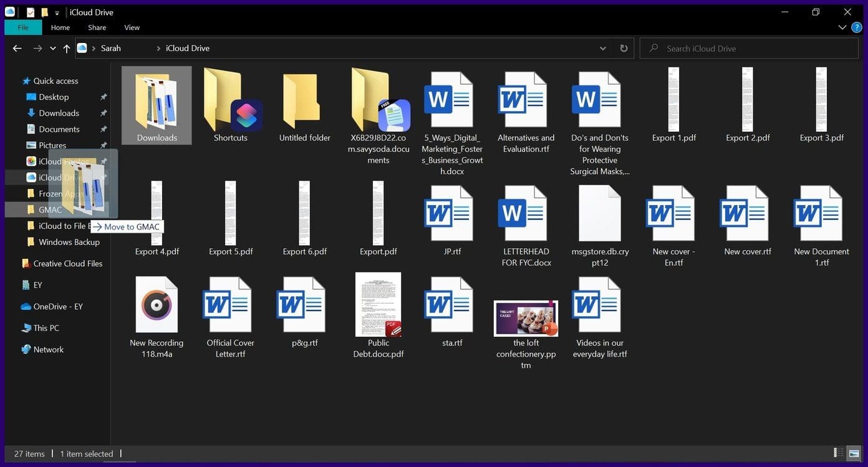Switch to the large icons view layout
The height and width of the screenshot is (467, 868).
[x=854, y=453]
